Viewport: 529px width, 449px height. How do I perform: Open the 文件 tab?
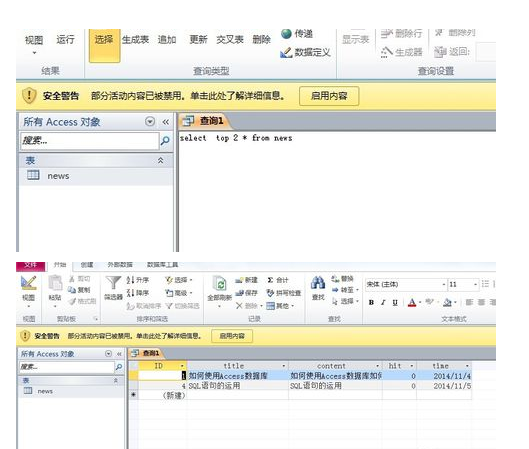(x=30, y=265)
